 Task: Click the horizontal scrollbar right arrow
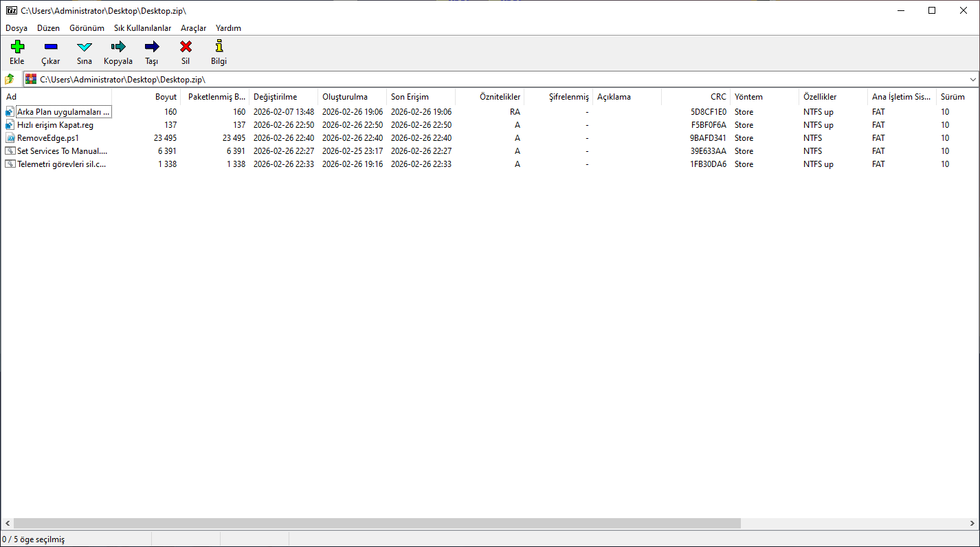[x=972, y=524]
